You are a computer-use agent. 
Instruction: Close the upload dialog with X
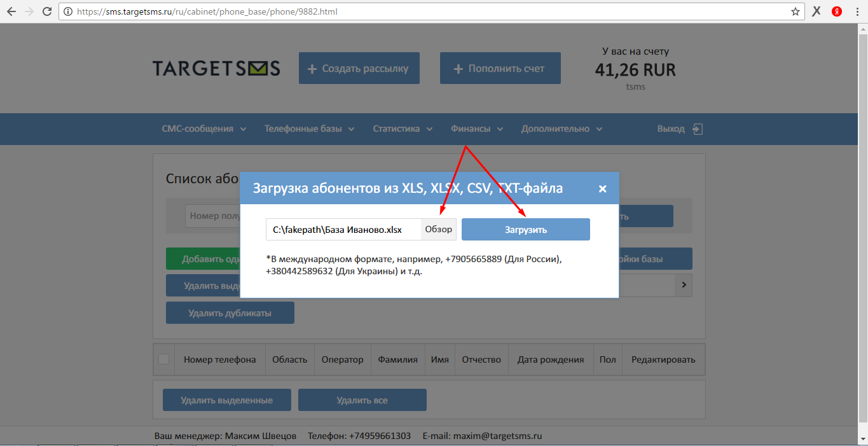[x=603, y=188]
